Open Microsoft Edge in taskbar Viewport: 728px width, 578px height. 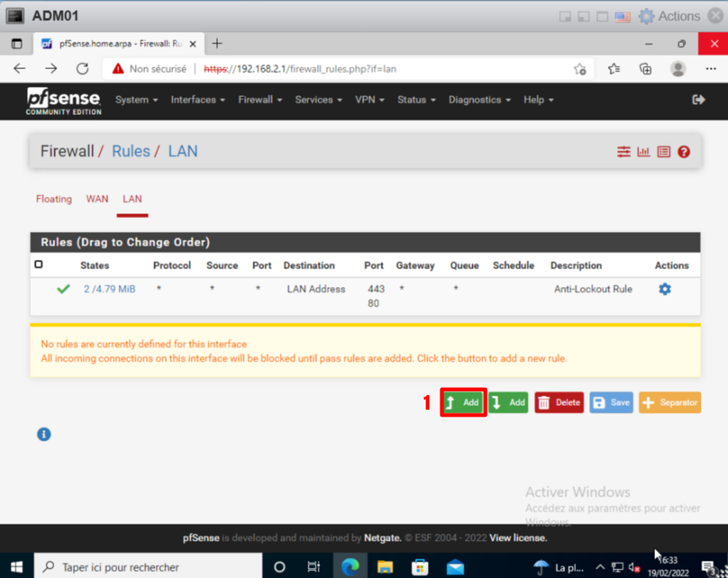coord(350,566)
